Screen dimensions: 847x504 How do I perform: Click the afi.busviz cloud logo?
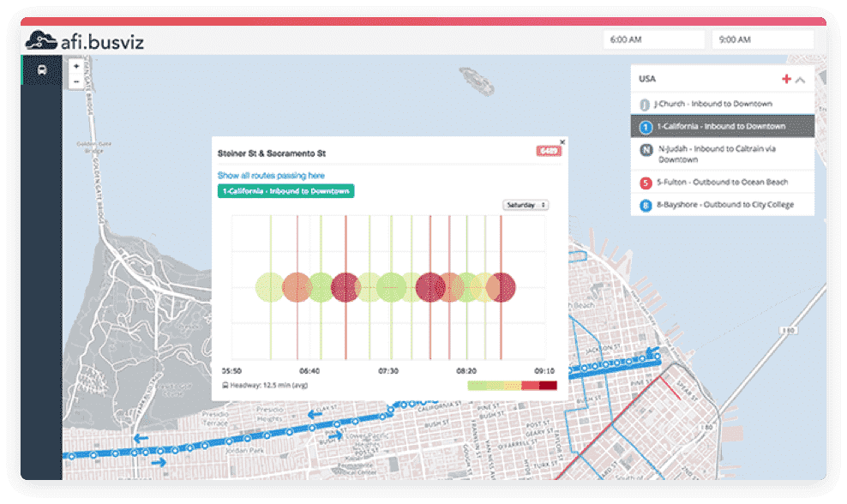pos(41,39)
